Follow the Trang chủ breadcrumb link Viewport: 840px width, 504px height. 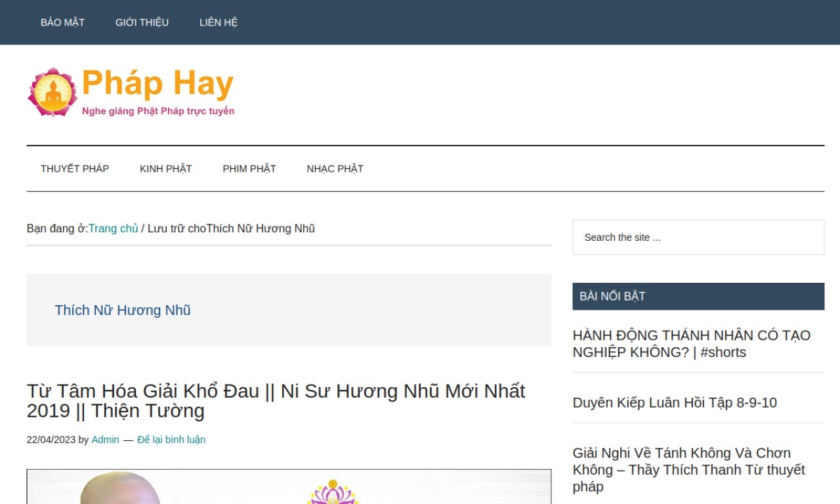113,228
